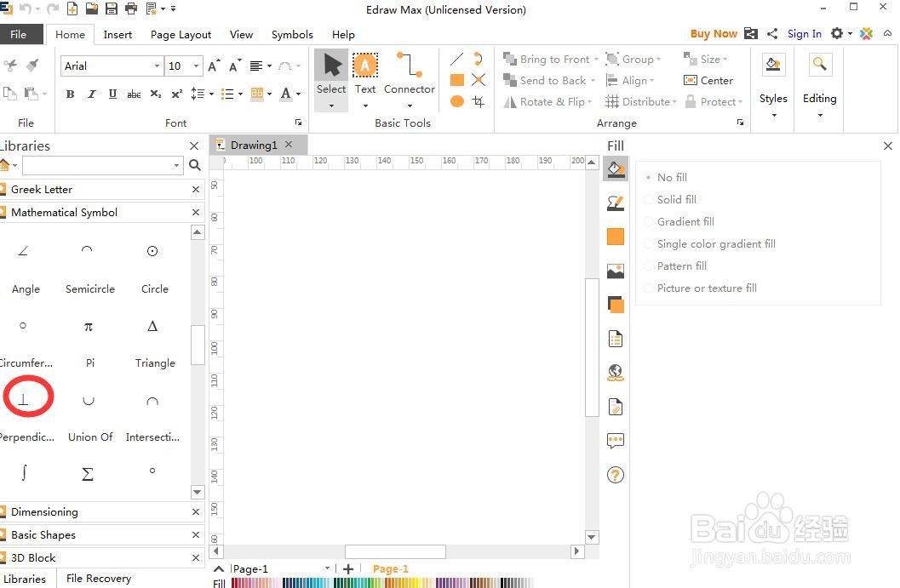This screenshot has height=588, width=900.
Task: Open the Symbols tab
Action: coord(292,34)
